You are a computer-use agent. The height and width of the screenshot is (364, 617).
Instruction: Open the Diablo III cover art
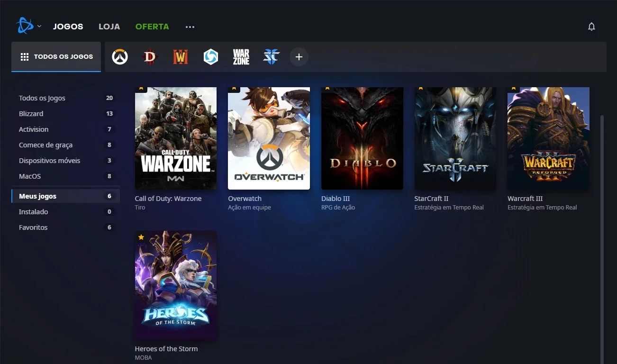tap(362, 138)
